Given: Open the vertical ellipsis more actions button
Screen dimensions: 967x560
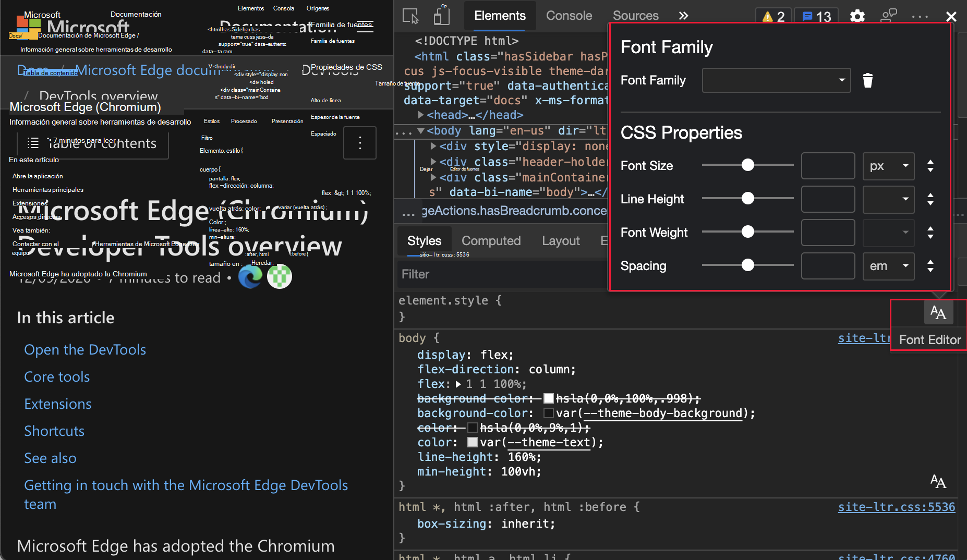Looking at the screenshot, I should pyautogui.click(x=360, y=143).
